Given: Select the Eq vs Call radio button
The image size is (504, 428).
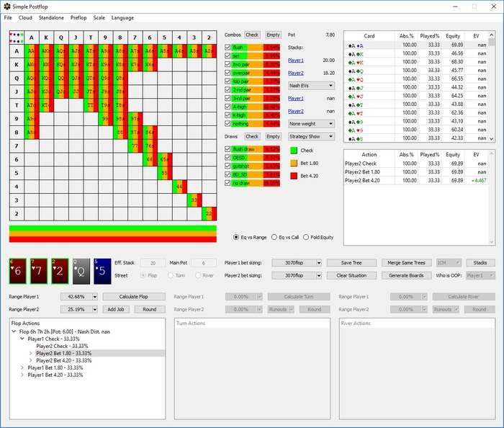Looking at the screenshot, I should point(274,237).
